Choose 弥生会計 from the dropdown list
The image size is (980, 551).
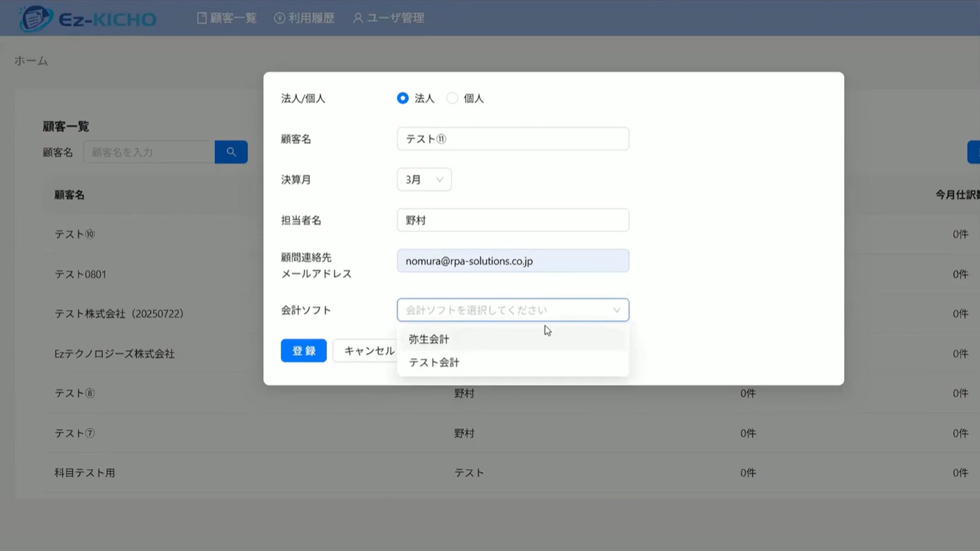[x=429, y=339]
